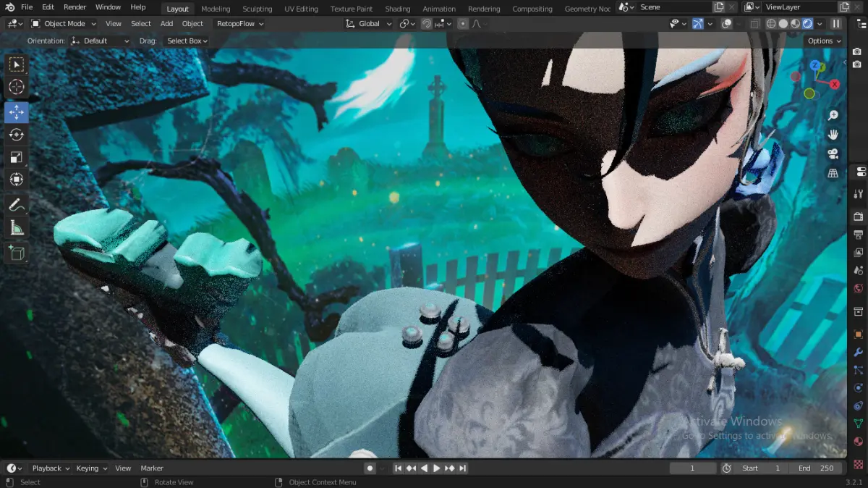This screenshot has height=488, width=868.
Task: Open the World properties globe tab
Action: [859, 289]
